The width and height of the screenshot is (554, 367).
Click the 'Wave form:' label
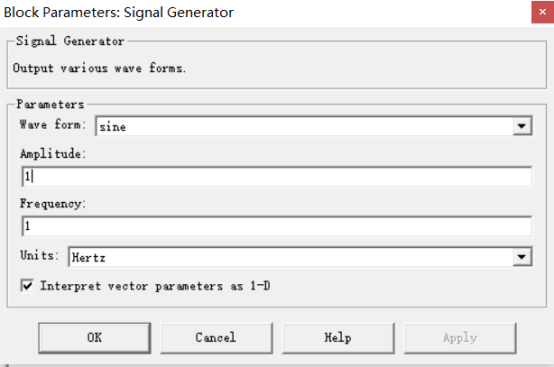[53, 125]
